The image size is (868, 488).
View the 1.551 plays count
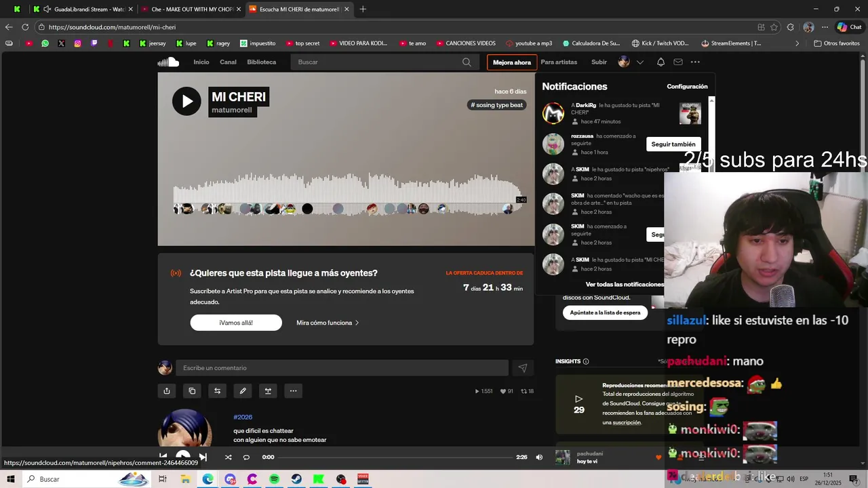click(x=484, y=391)
